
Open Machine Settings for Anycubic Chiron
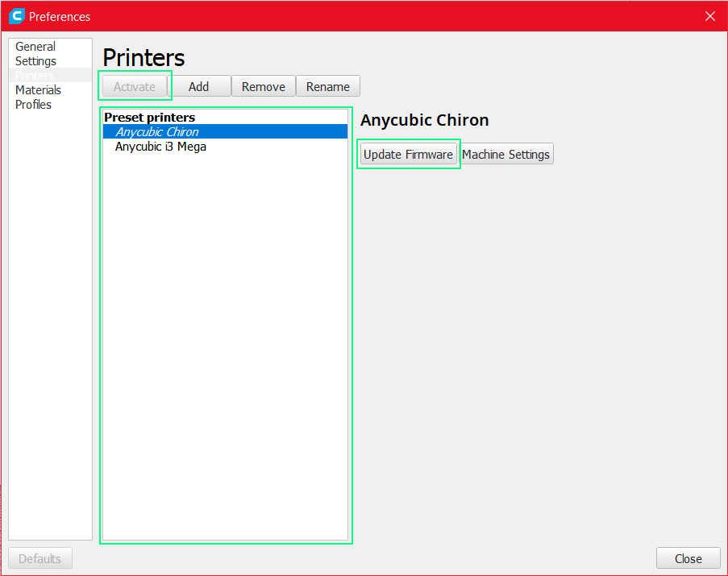click(505, 154)
